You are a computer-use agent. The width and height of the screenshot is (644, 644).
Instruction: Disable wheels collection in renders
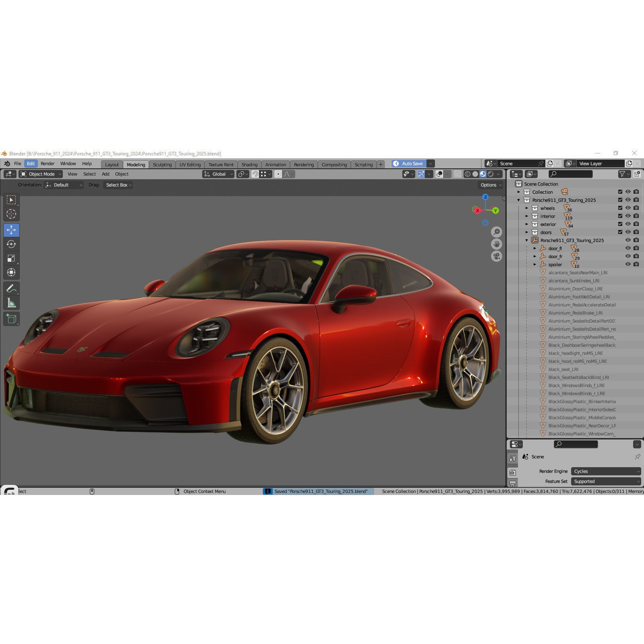pos(636,208)
